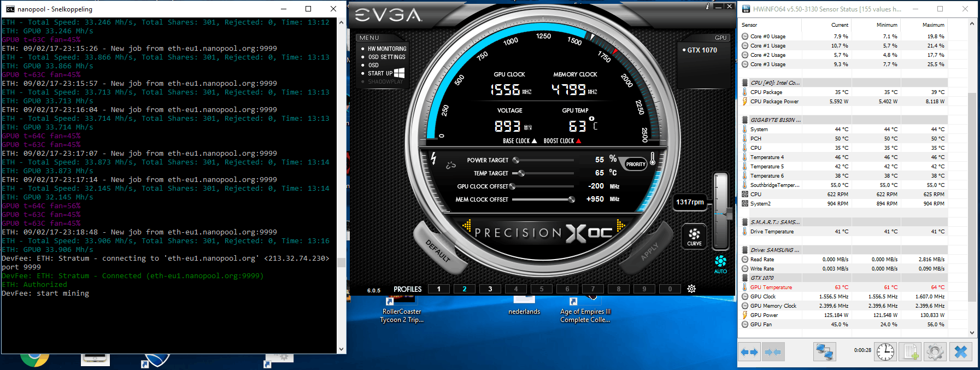Select profile 3 in EVGA Precision

[x=490, y=289]
